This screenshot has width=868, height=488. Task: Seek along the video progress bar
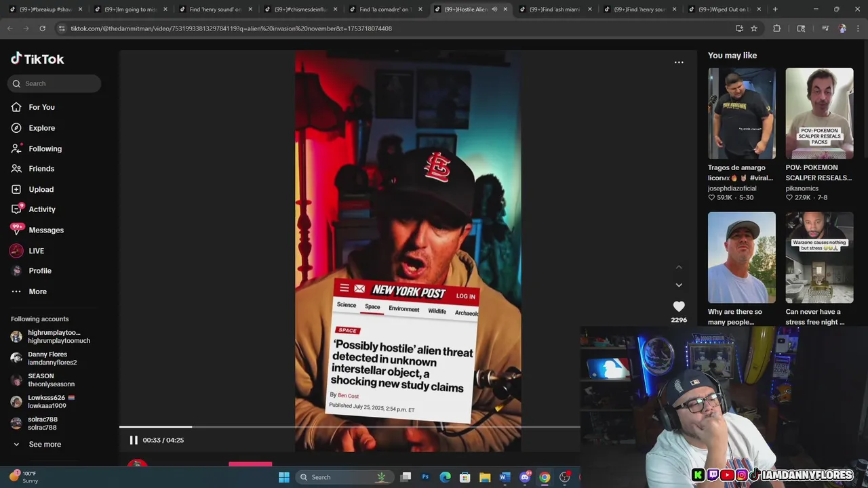(x=349, y=427)
